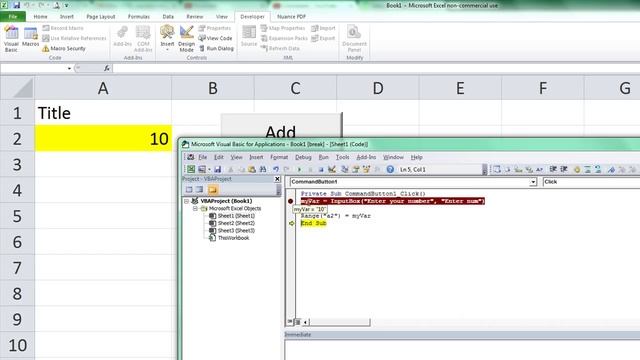Close the Project - VBAProject panel
The height and width of the screenshot is (360, 640).
277,179
